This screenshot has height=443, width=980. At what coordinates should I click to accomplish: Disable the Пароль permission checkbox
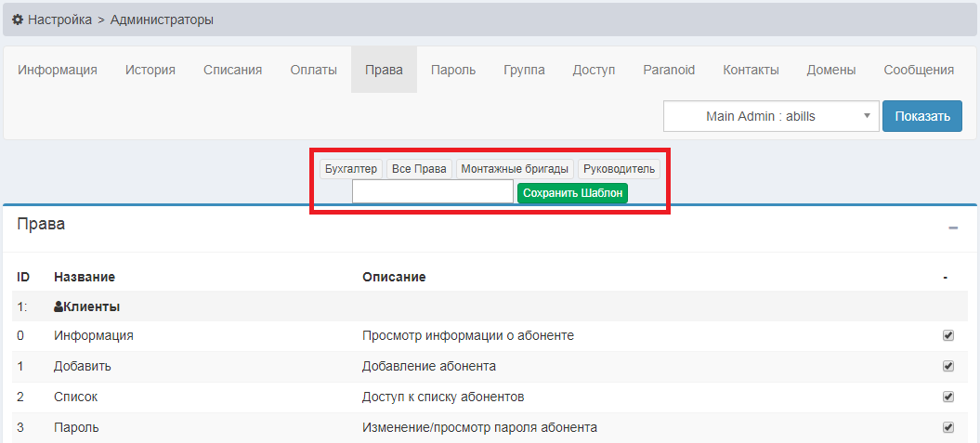pos(947,427)
